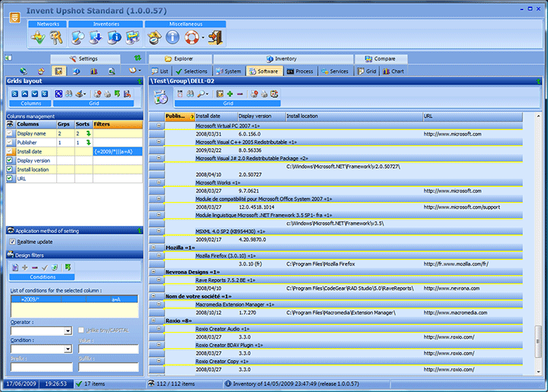548x392 pixels.
Task: Click the scroll down arrow of software grid
Action: [x=539, y=372]
